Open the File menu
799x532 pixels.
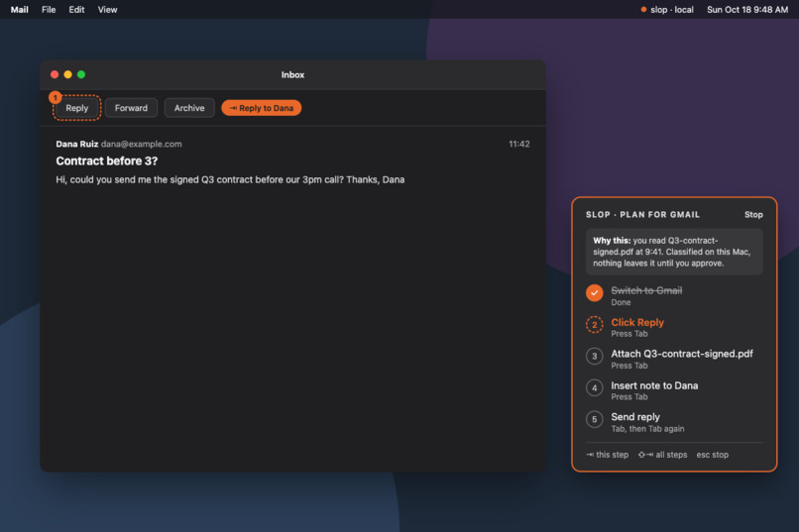[49, 10]
